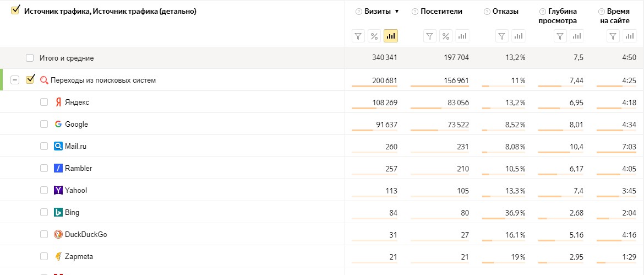Select the Итого и средние checkbox
644x275 pixels.
(x=30, y=58)
